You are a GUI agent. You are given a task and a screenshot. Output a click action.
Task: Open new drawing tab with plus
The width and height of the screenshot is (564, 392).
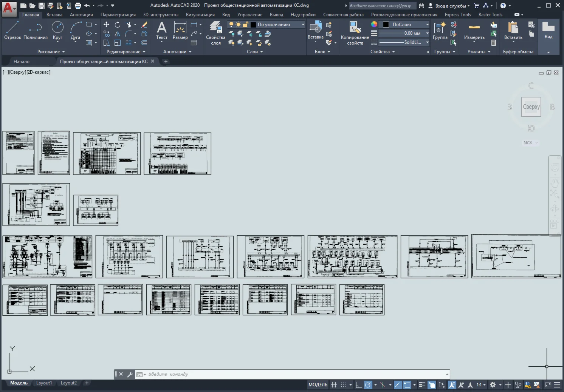pos(166,61)
